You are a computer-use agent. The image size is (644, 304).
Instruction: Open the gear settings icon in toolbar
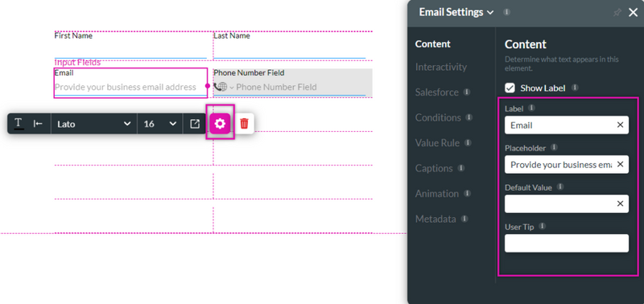point(220,124)
